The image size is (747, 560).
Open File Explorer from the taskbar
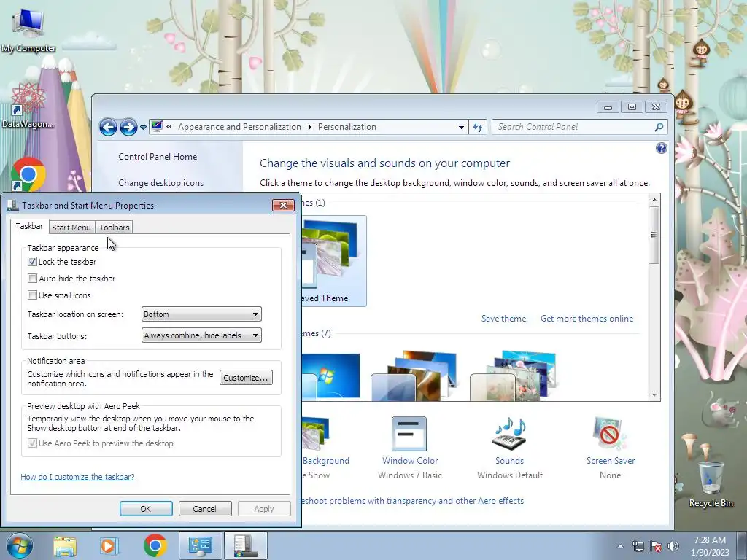pyautogui.click(x=65, y=545)
